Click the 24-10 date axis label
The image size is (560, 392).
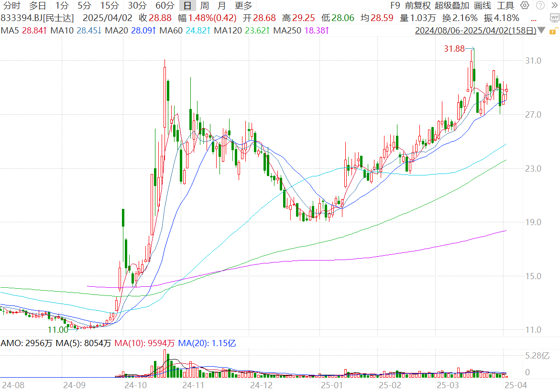coord(136,385)
